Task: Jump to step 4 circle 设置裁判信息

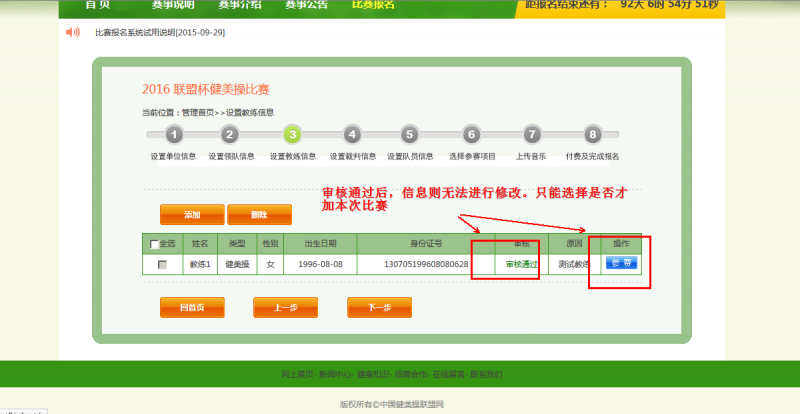Action: 351,135
